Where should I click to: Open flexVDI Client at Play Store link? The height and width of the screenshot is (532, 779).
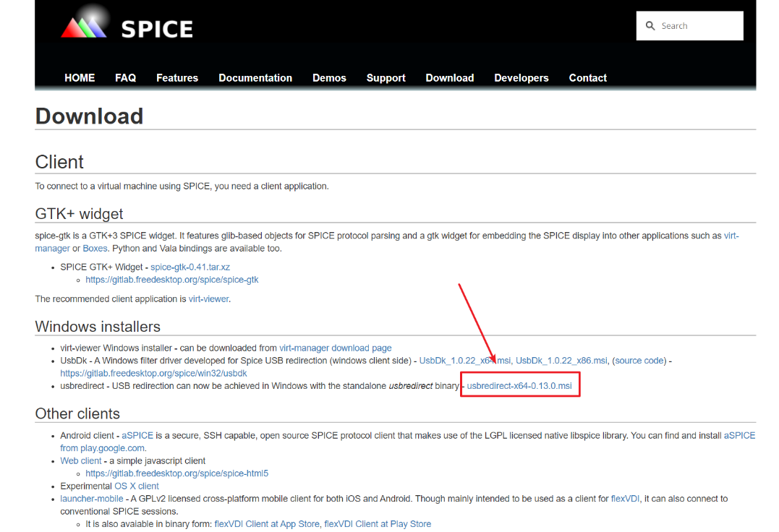pos(378,524)
